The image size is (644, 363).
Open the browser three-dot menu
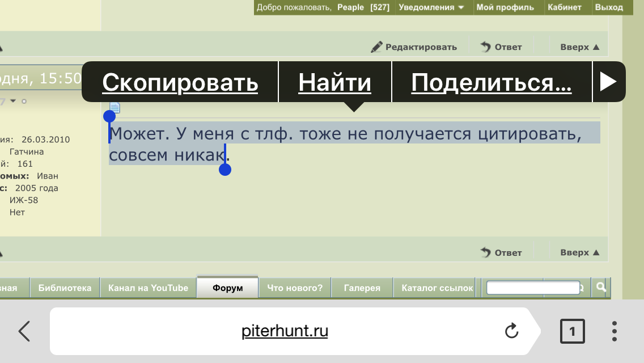(x=615, y=331)
